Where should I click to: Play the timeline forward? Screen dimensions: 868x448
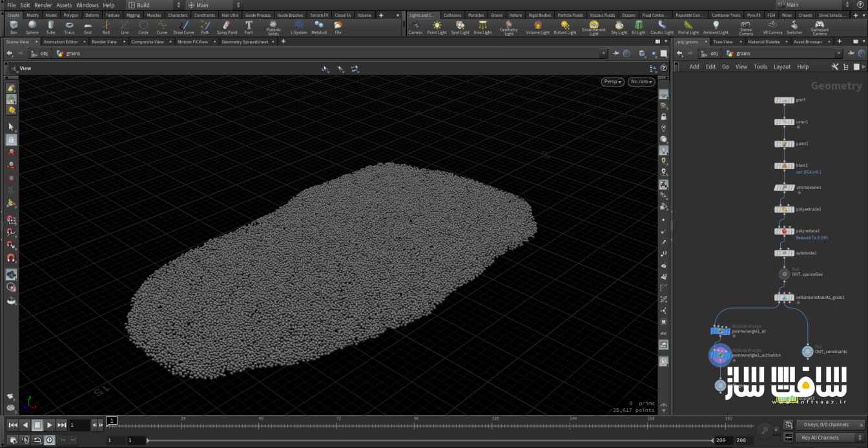(x=50, y=425)
